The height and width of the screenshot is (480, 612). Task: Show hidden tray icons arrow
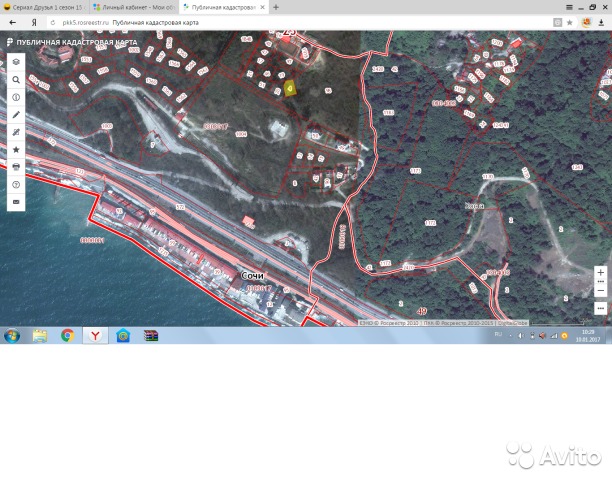click(511, 336)
